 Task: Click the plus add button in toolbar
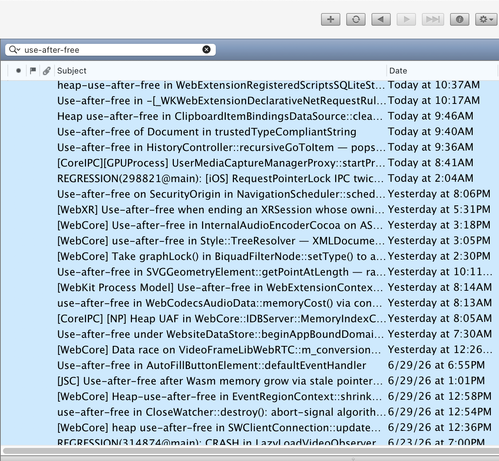click(x=330, y=19)
